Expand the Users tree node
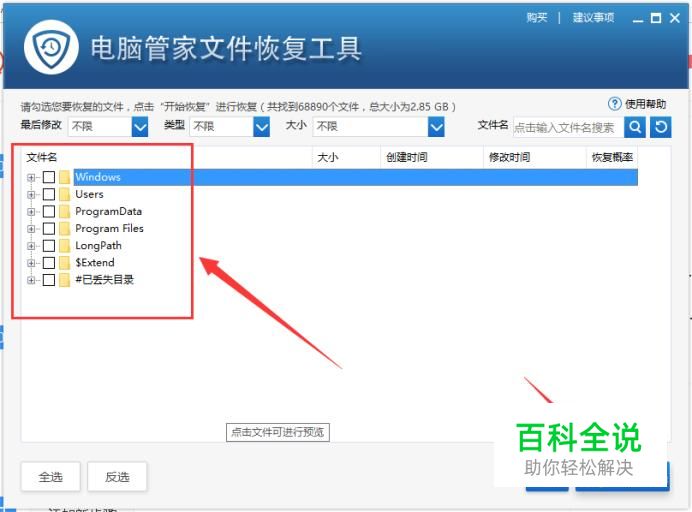692x512 pixels. click(x=31, y=194)
